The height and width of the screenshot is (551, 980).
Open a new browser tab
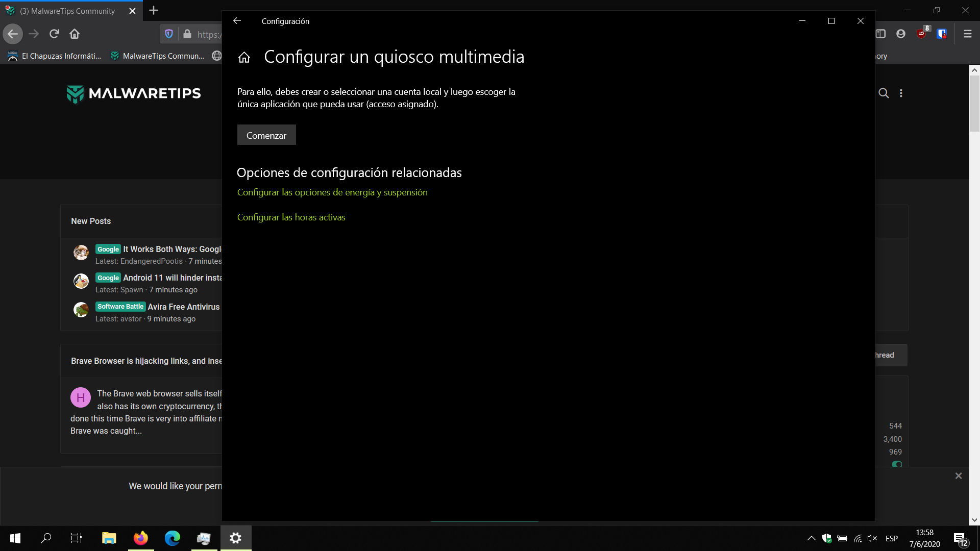coord(154,10)
